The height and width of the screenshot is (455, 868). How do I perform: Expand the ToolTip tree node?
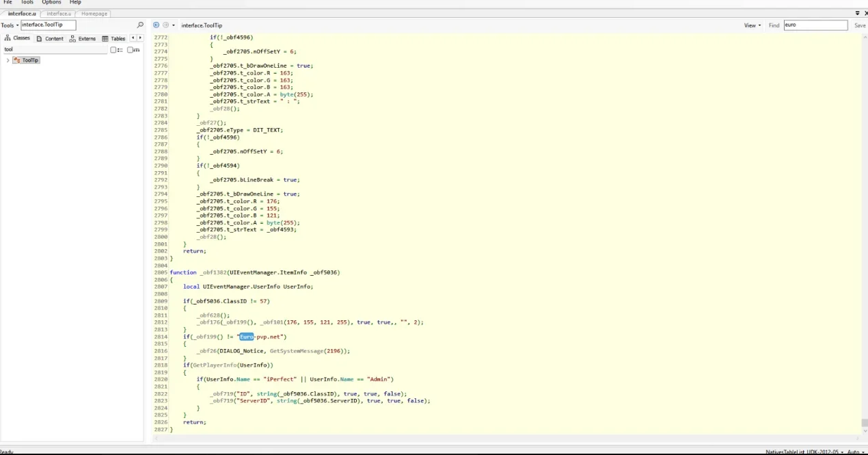tap(8, 60)
